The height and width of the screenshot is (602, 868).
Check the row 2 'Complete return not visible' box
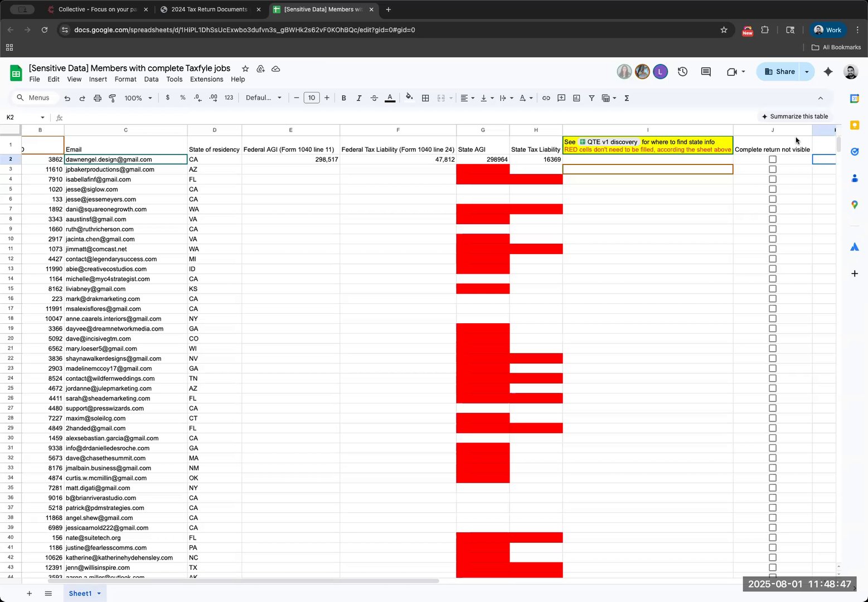(x=773, y=159)
